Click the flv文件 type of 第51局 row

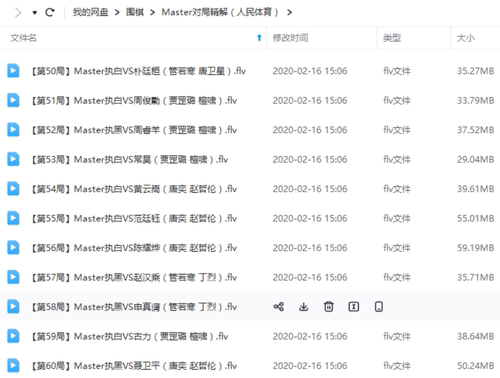pyautogui.click(x=397, y=100)
